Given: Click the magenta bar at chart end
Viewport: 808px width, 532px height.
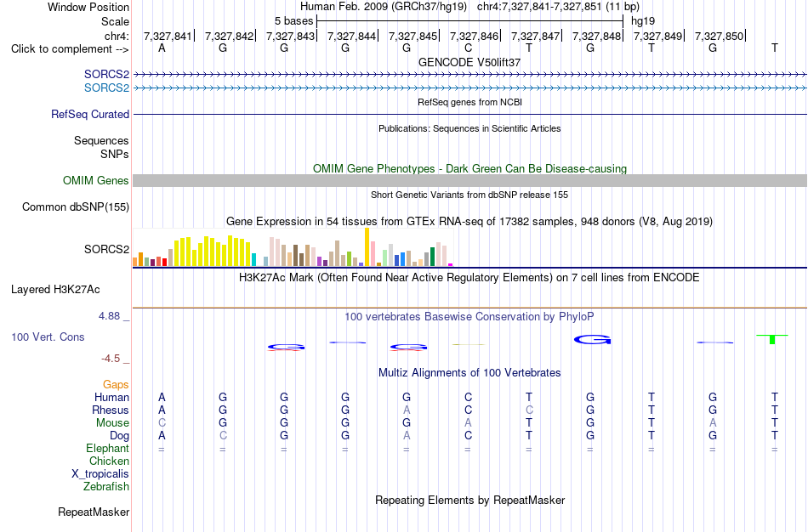Looking at the screenshot, I should (451, 264).
